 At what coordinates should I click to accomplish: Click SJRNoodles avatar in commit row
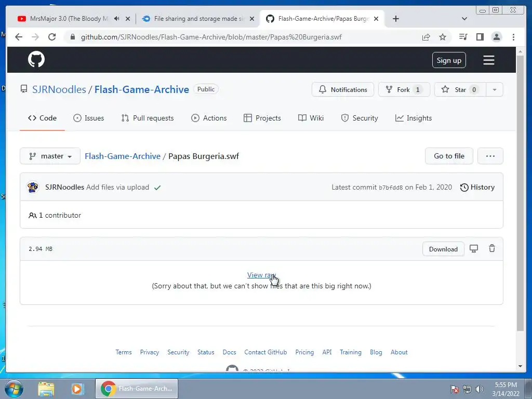[33, 187]
